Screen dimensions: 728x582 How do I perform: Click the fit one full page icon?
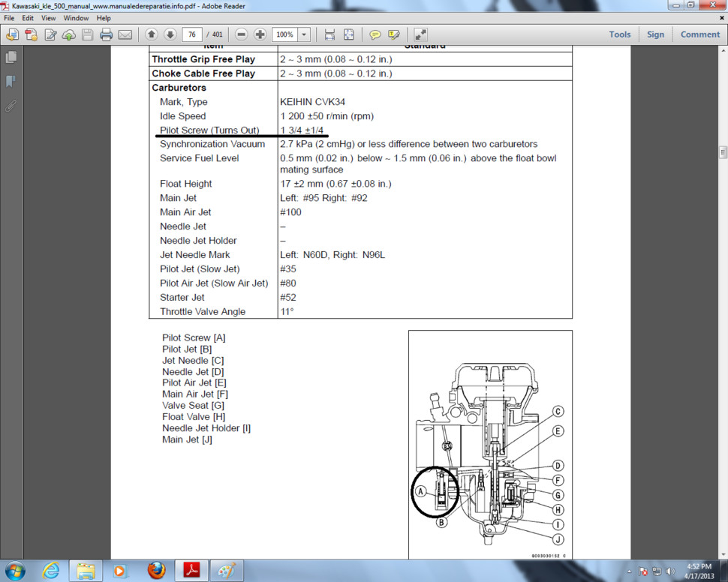coord(349,34)
